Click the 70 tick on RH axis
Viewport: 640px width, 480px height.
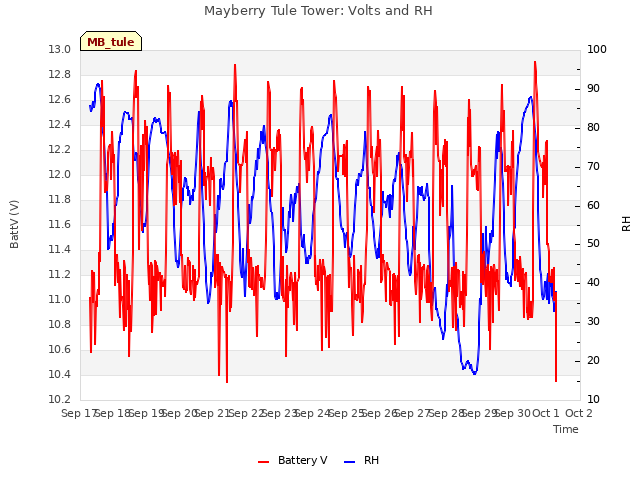pyautogui.click(x=593, y=167)
